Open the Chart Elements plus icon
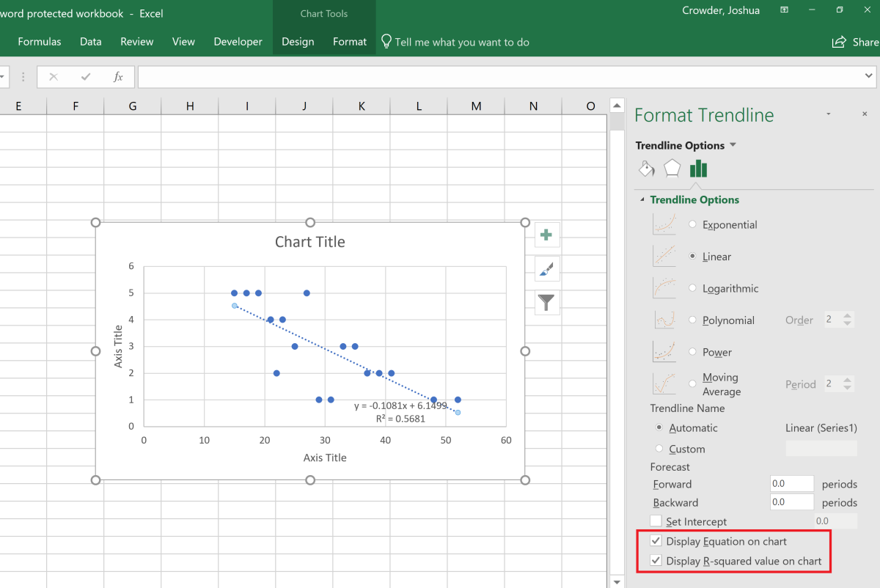Screen dimensions: 880x588 pyautogui.click(x=546, y=235)
